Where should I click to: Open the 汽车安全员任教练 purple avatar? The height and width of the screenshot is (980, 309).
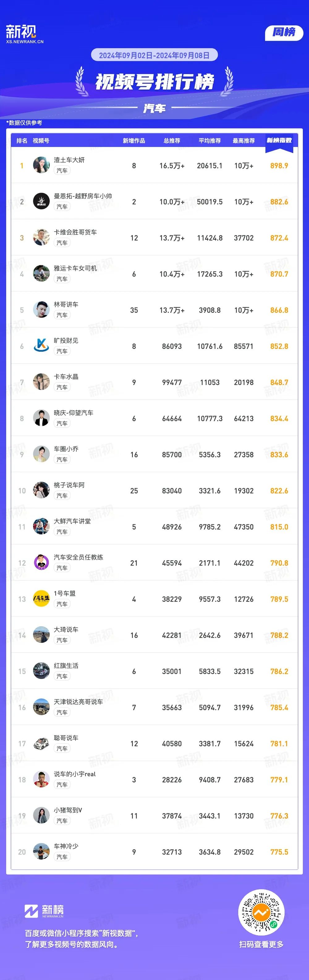click(41, 563)
